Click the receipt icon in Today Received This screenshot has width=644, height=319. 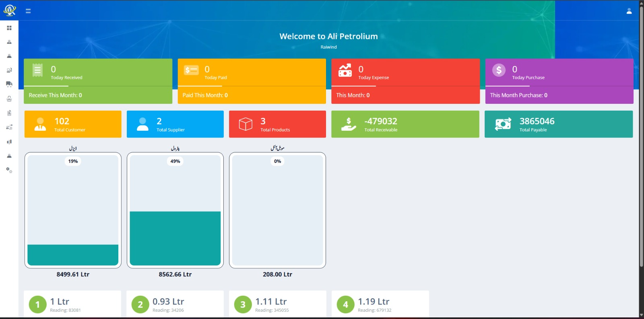click(x=37, y=70)
